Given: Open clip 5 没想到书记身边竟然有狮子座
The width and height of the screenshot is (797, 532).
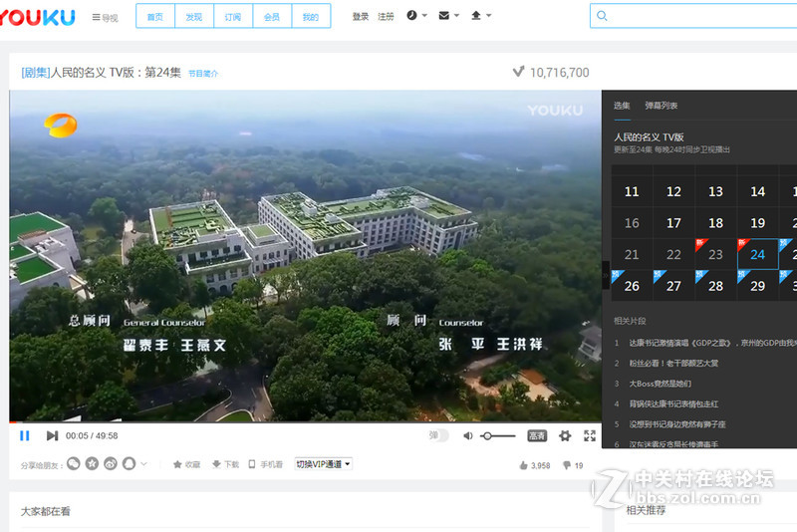Looking at the screenshot, I should click(x=677, y=424).
